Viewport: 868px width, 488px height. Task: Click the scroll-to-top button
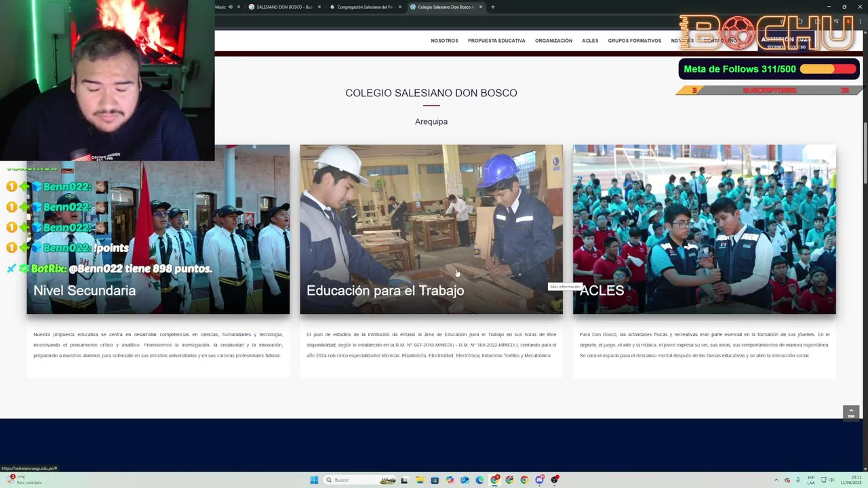tap(851, 412)
